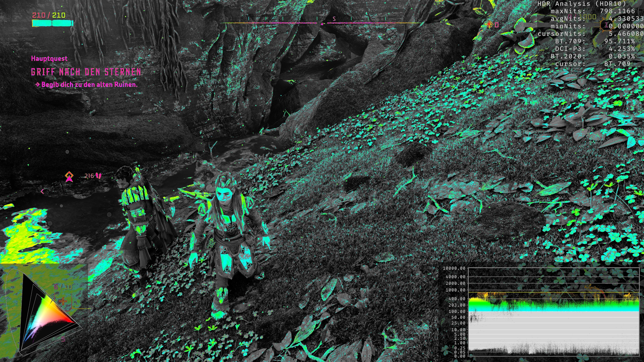Viewport: 644px width, 362px height.
Task: Click the 'minNits:' label
Action: coord(568,26)
